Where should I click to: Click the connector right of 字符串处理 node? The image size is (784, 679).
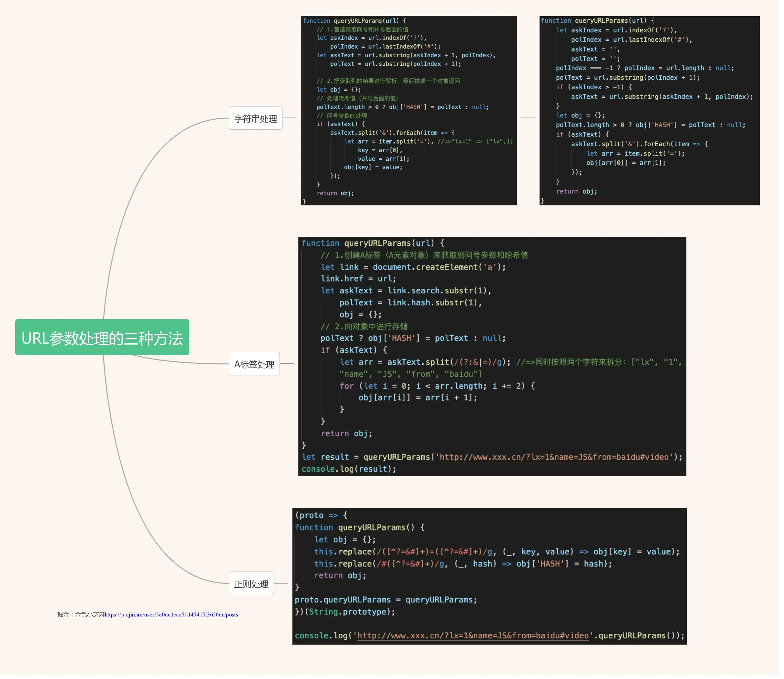289,118
